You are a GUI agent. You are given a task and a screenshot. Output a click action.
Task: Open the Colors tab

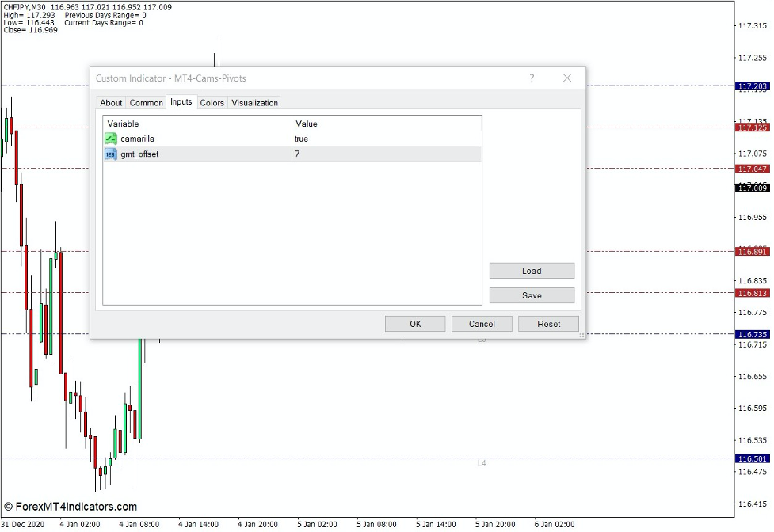tap(212, 102)
